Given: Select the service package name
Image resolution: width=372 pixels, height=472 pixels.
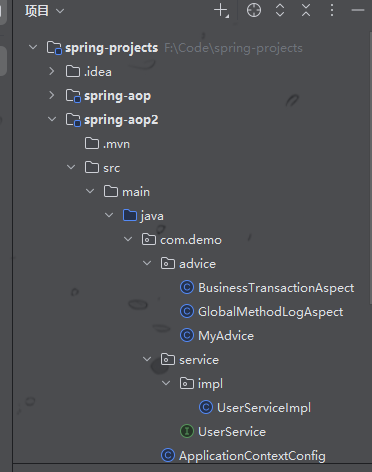Looking at the screenshot, I should (x=199, y=360).
